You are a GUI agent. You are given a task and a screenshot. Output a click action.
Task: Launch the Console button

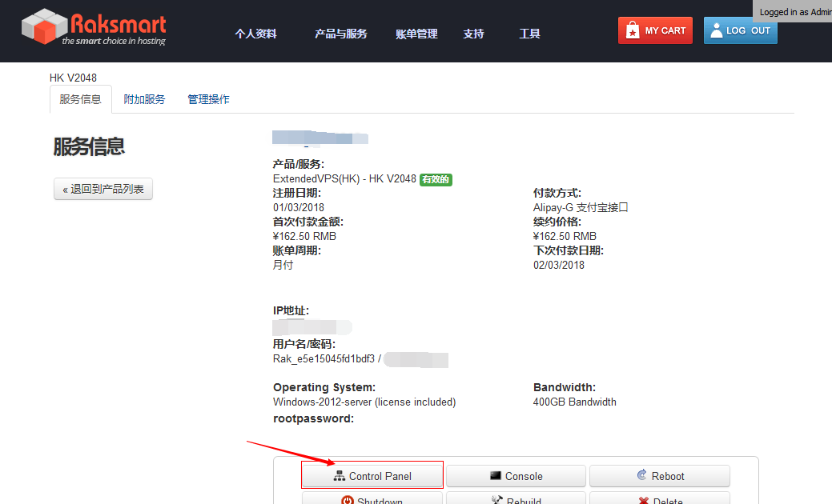(516, 476)
